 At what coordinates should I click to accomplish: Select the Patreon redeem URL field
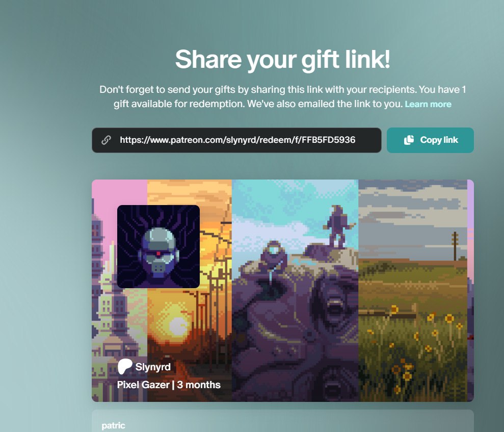point(236,140)
